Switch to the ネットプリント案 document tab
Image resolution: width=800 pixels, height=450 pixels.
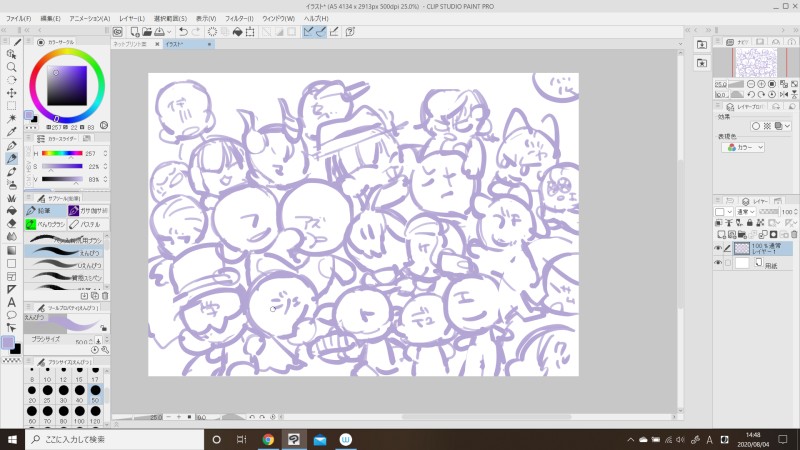(x=132, y=45)
